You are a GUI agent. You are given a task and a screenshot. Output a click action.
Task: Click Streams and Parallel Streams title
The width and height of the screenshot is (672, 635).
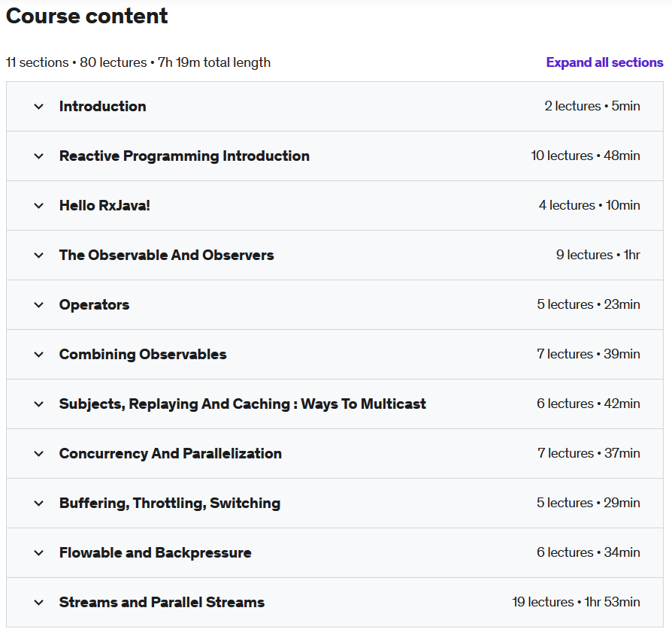[162, 603]
